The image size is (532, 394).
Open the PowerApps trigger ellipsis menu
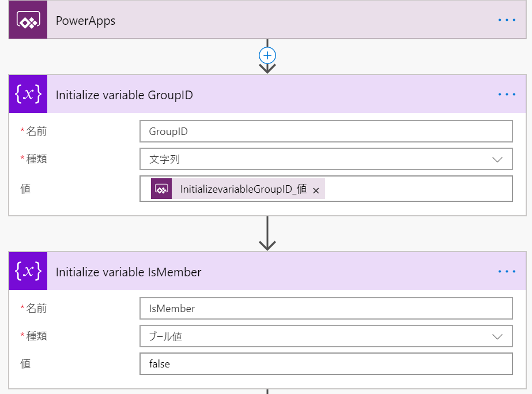(507, 20)
